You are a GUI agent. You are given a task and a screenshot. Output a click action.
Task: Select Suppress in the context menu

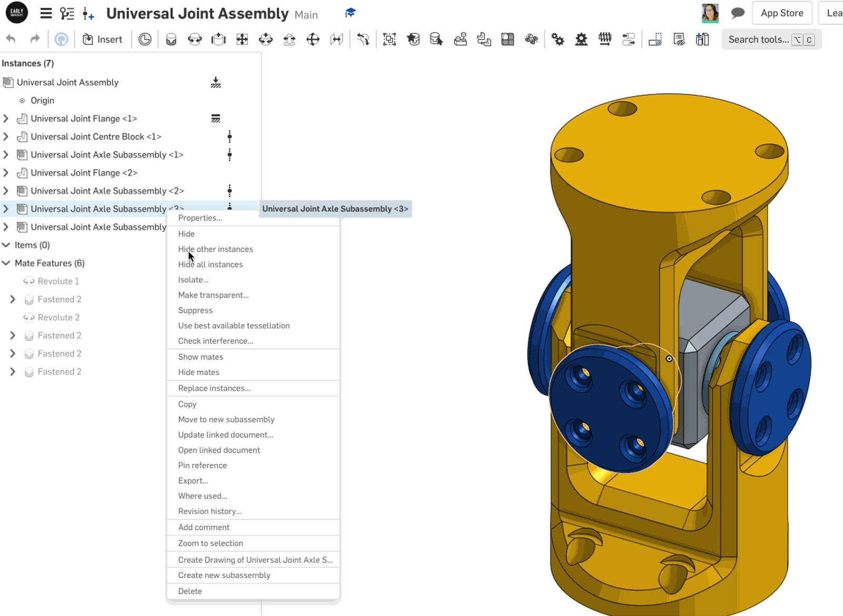click(195, 310)
